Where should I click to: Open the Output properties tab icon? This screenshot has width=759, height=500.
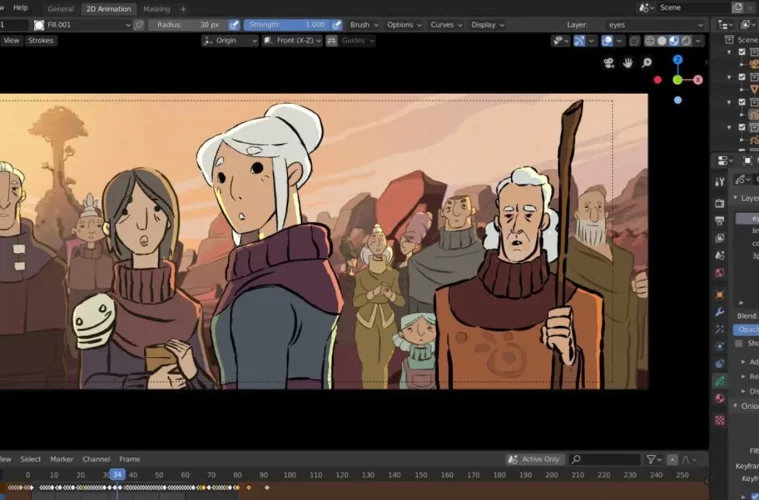(720, 221)
